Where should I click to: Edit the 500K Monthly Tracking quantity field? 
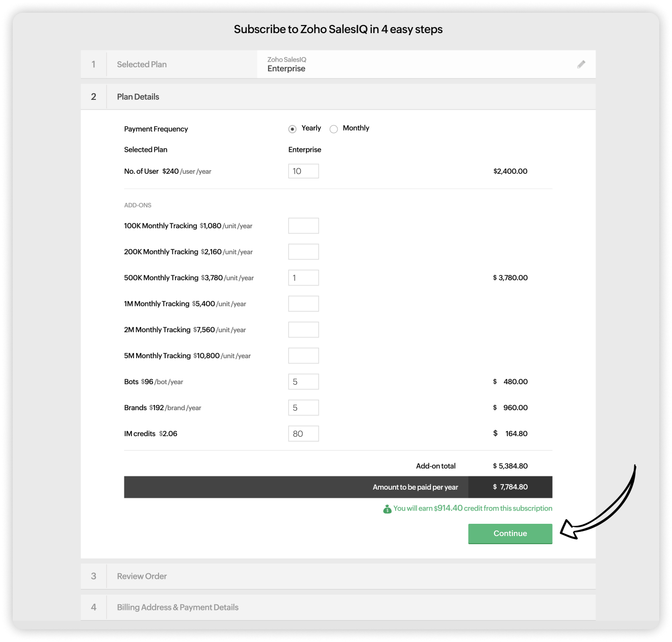pos(303,278)
